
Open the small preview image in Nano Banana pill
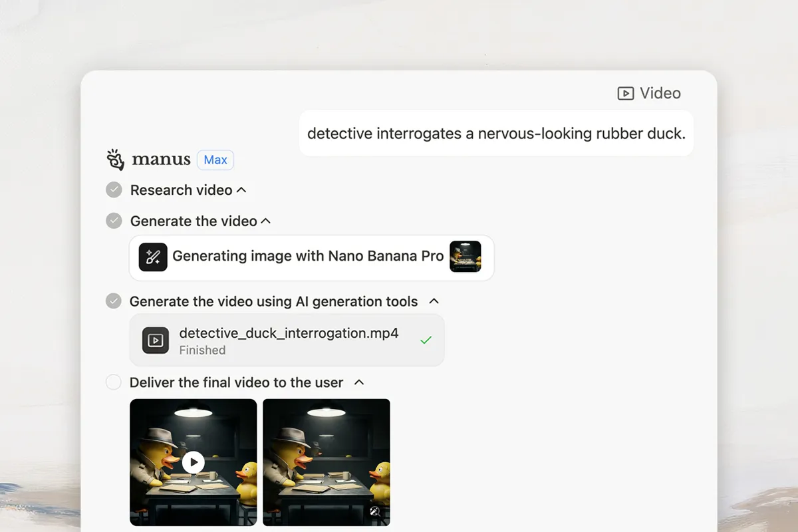pos(465,257)
